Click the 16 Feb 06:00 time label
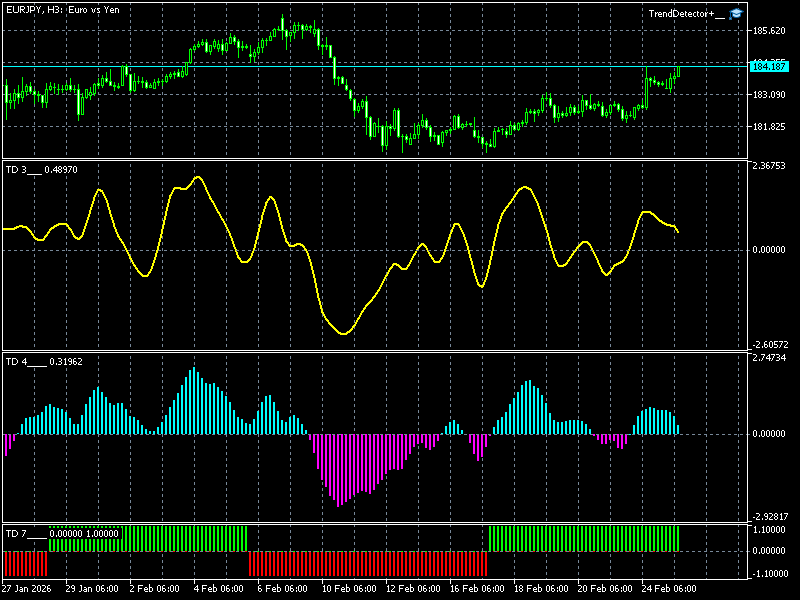The image size is (800, 600). [477, 588]
